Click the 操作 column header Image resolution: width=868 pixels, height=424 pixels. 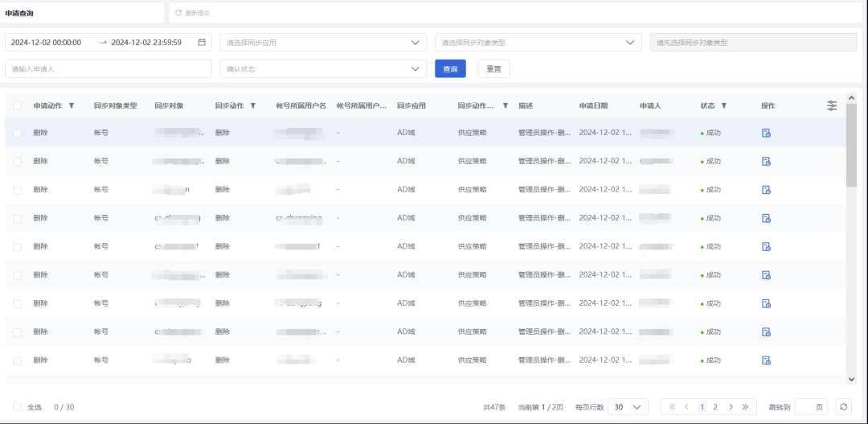coord(768,105)
